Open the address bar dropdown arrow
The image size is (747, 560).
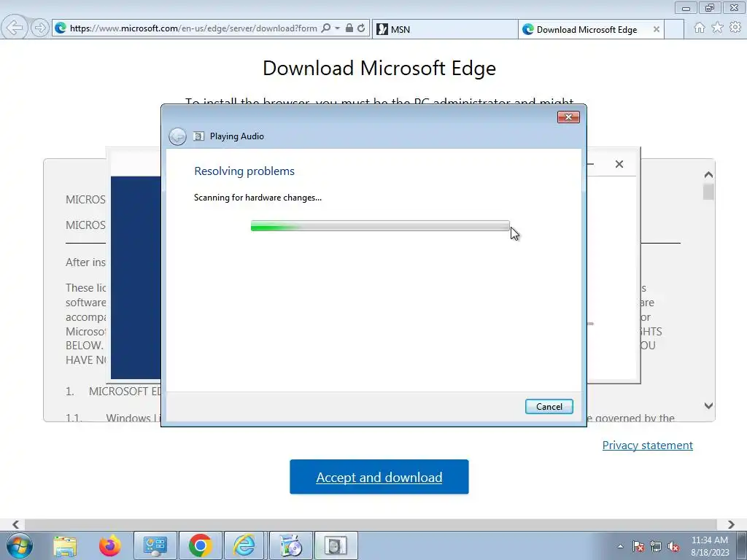click(337, 28)
